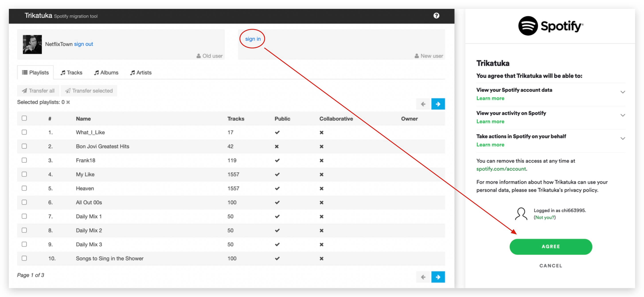Check the Daily Mix 1 checkbox
644x297 pixels.
click(x=24, y=216)
